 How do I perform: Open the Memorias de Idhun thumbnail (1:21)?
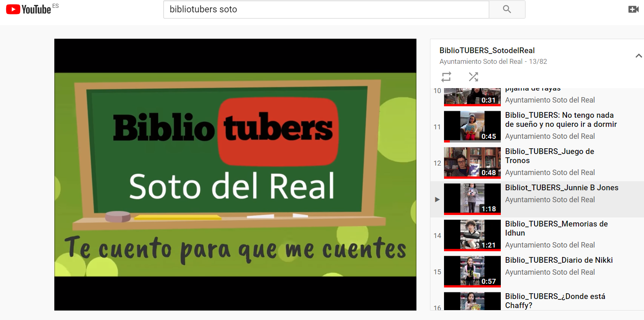click(472, 235)
